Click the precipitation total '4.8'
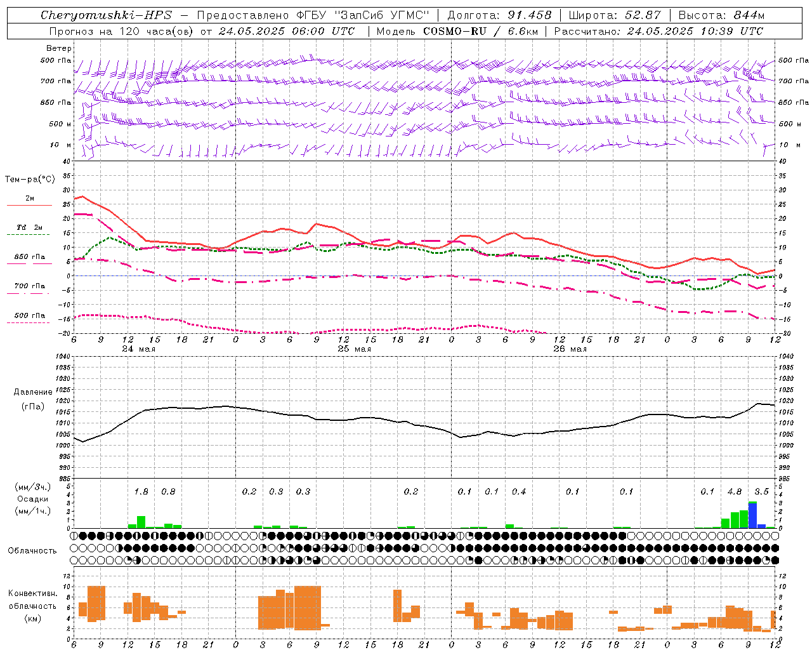Image resolution: width=812 pixels, height=650 pixels. click(x=735, y=491)
